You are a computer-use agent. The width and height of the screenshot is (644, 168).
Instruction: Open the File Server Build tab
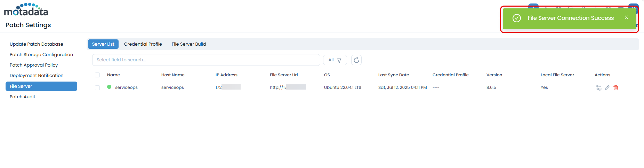(x=188, y=44)
